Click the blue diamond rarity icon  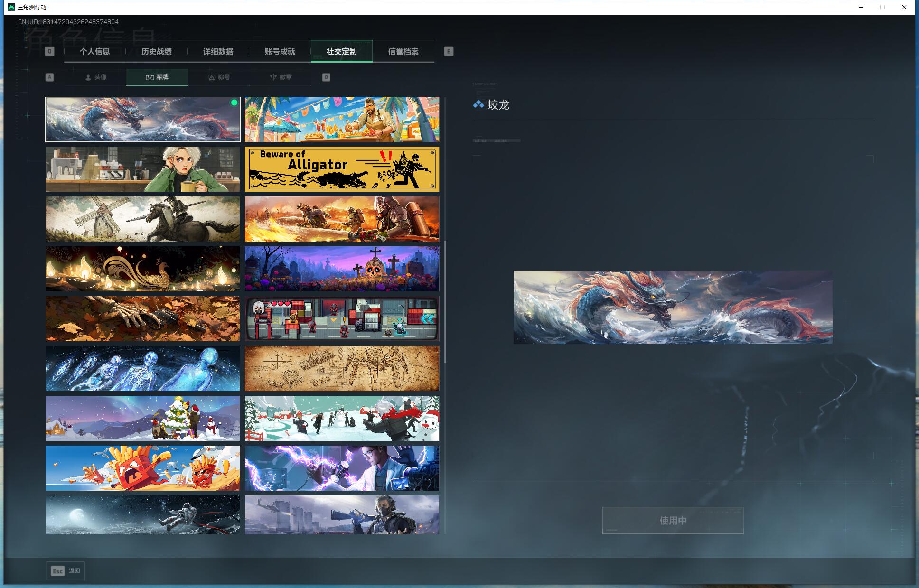(478, 104)
